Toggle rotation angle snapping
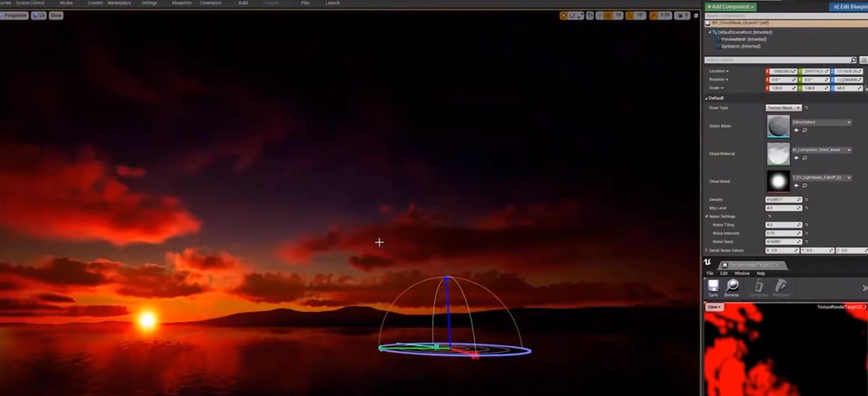The width and height of the screenshot is (868, 396). 629,15
